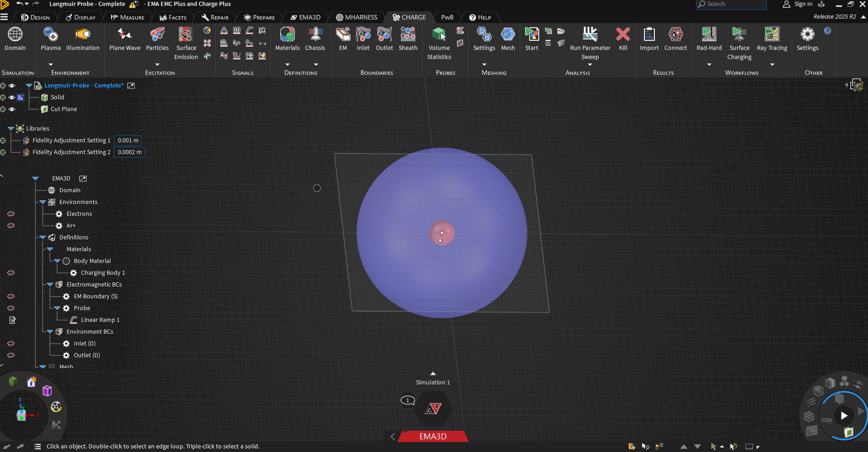Image resolution: width=868 pixels, height=452 pixels.
Task: Launch the Ray Tracing workflow
Action: (772, 35)
